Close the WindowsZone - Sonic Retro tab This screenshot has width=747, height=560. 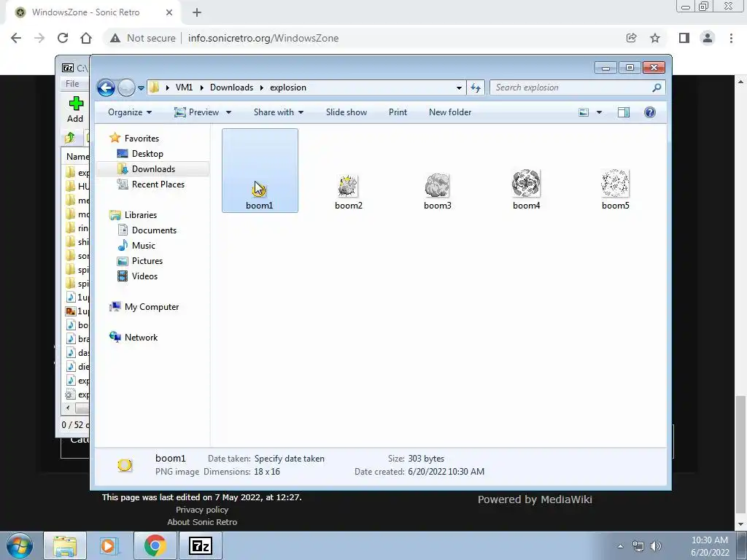169,12
